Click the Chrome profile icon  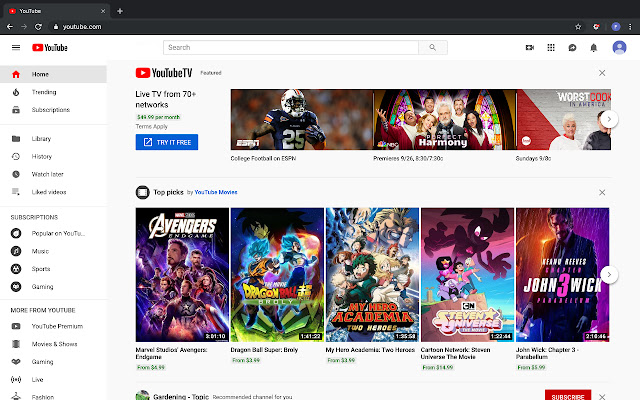[x=616, y=27]
